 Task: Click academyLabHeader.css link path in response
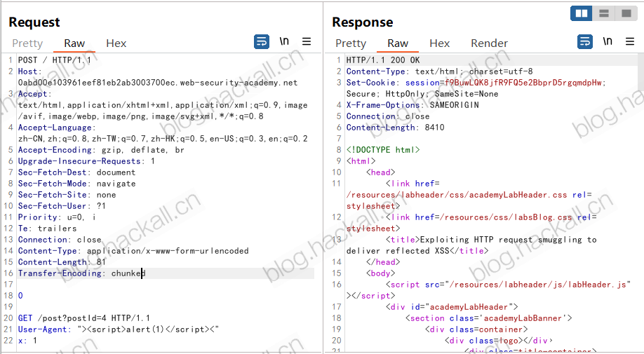point(457,195)
